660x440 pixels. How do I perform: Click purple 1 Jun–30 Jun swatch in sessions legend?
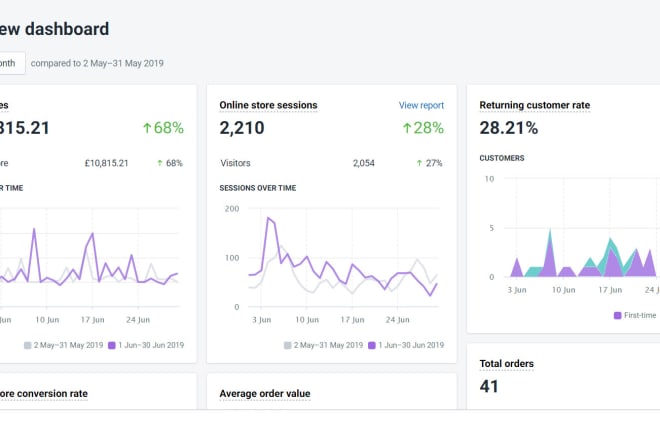[x=372, y=345]
